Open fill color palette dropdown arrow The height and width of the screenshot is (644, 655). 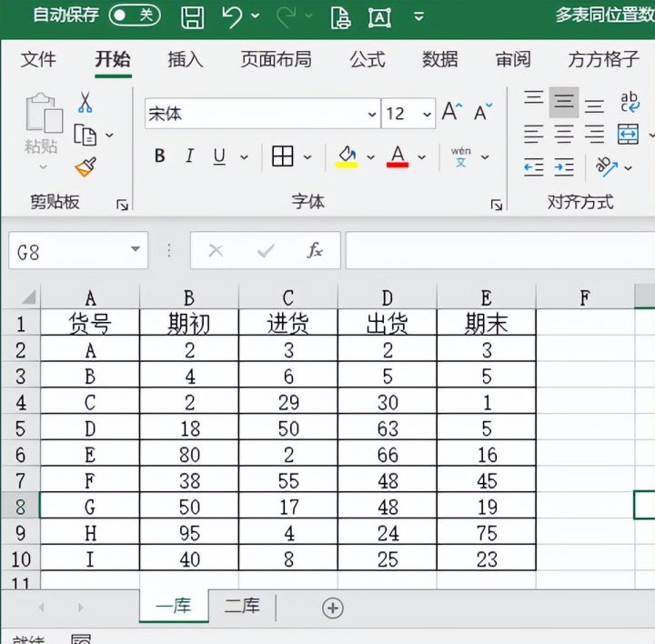(370, 157)
